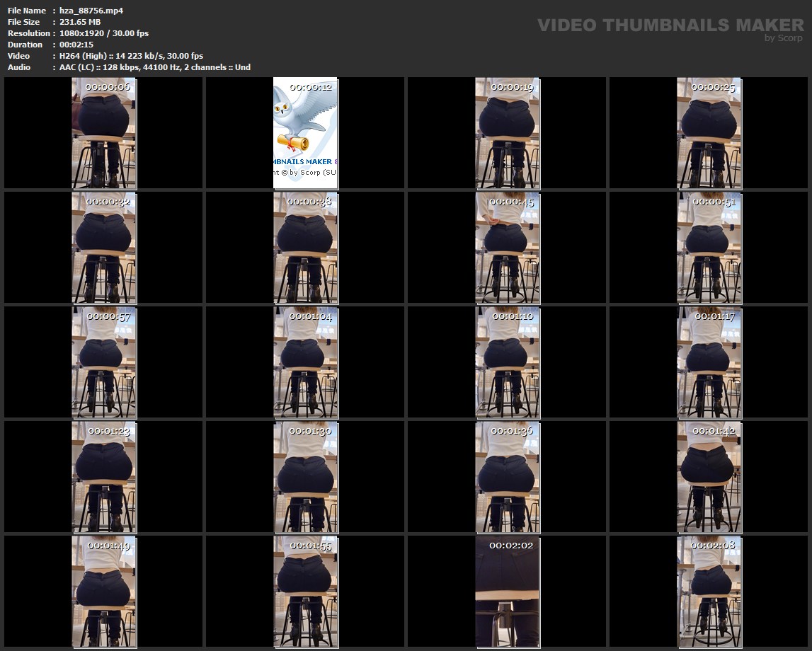Open the thumbnail marked 00:01:30
This screenshot has height=651, width=812.
pyautogui.click(x=306, y=477)
